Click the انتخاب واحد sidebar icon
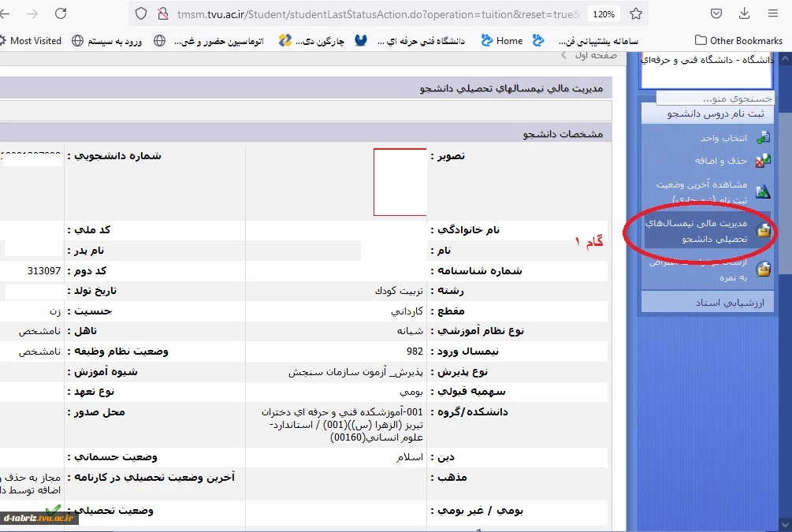The height and width of the screenshot is (532, 792). 763,137
